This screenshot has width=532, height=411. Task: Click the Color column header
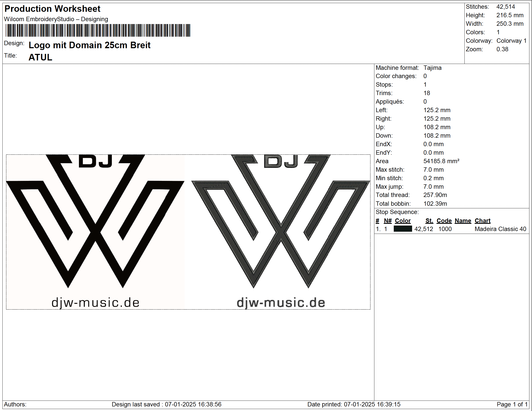(402, 221)
